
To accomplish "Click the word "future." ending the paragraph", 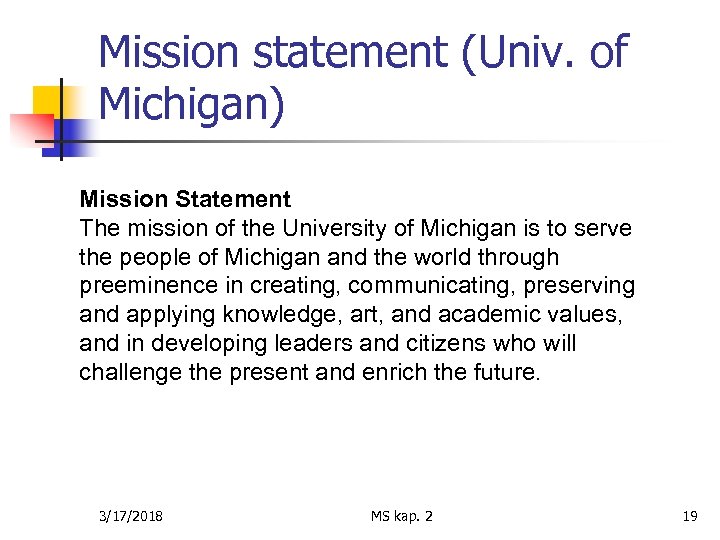I will 514,373.
